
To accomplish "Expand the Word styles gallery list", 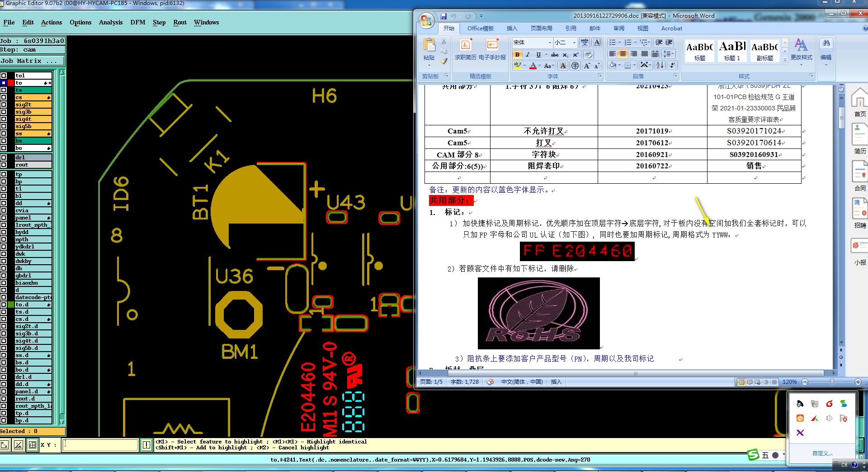I will point(785,59).
